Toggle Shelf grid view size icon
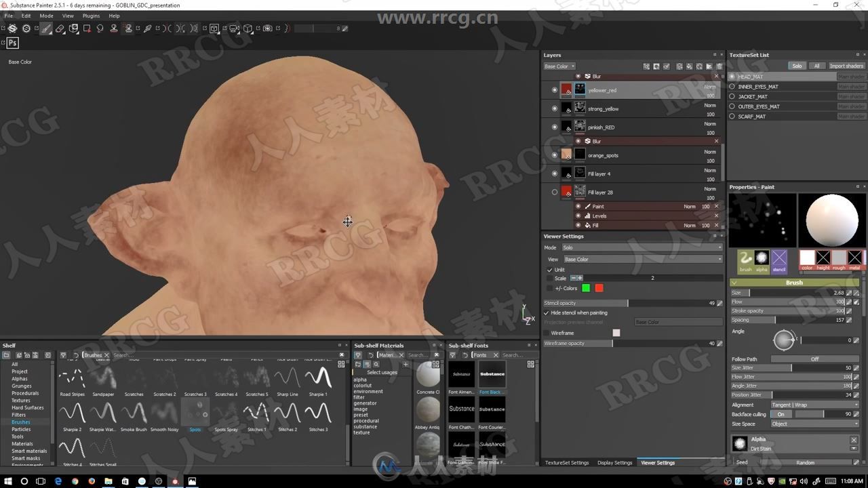This screenshot has width=868, height=488. coord(342,364)
